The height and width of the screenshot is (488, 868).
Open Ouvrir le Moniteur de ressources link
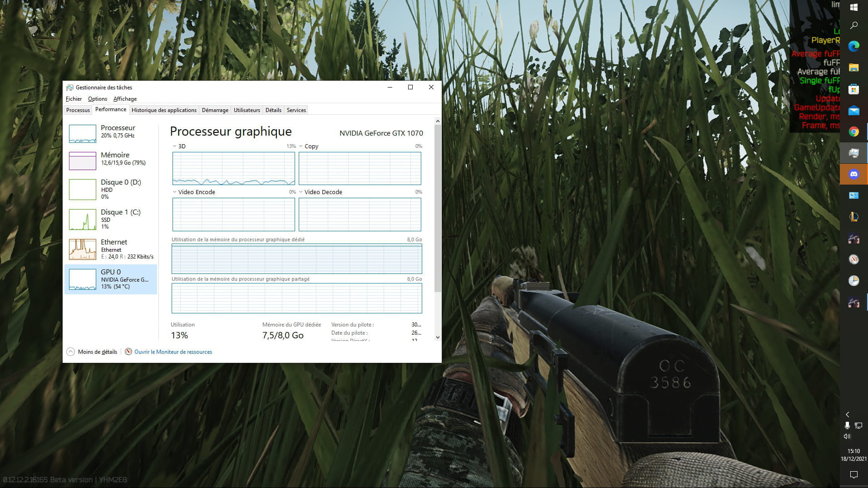tap(173, 351)
